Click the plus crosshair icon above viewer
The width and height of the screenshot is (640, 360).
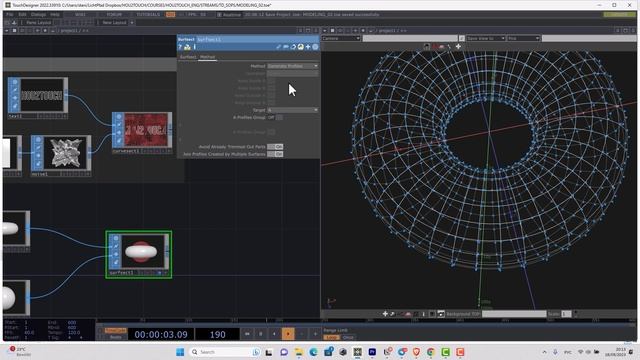[x=458, y=47]
